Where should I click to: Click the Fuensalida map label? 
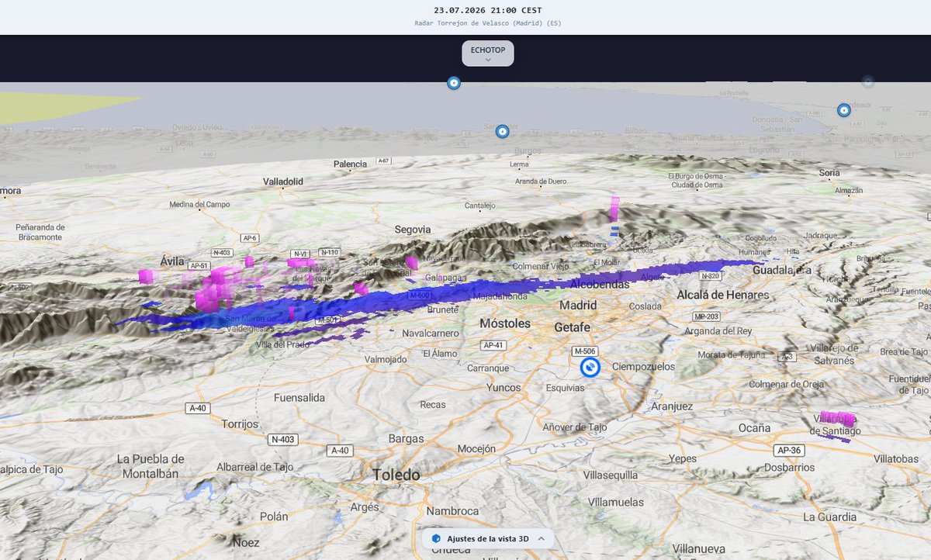tap(299, 397)
